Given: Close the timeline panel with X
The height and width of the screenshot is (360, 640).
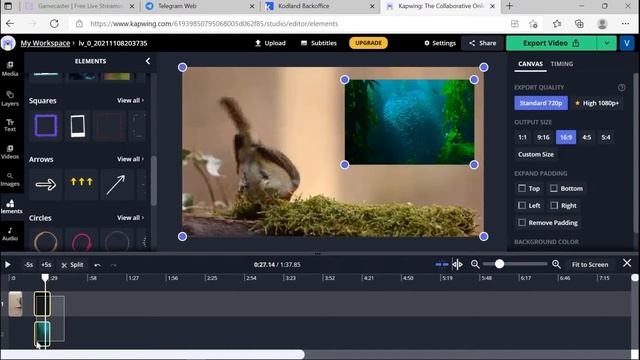Looking at the screenshot, I should 627,263.
